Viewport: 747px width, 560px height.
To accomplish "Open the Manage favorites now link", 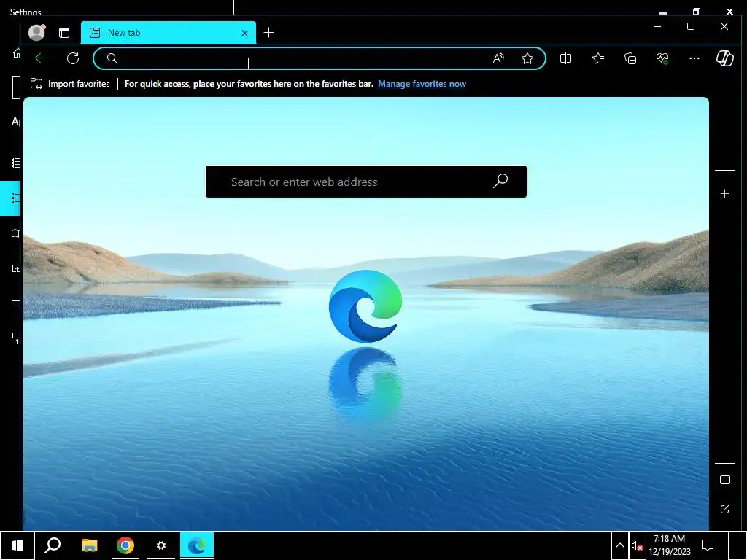I will tap(422, 84).
